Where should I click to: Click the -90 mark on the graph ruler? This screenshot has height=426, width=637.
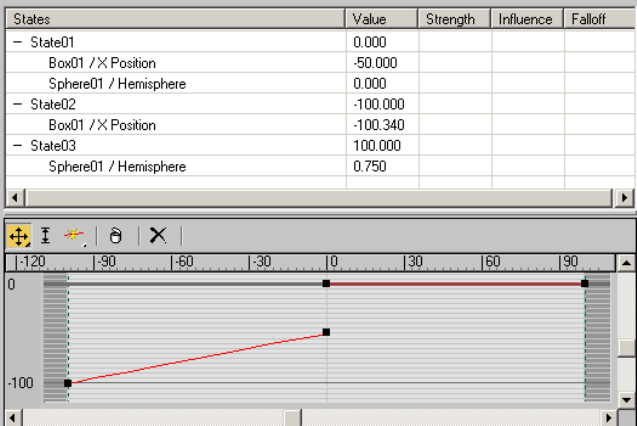tap(106, 262)
